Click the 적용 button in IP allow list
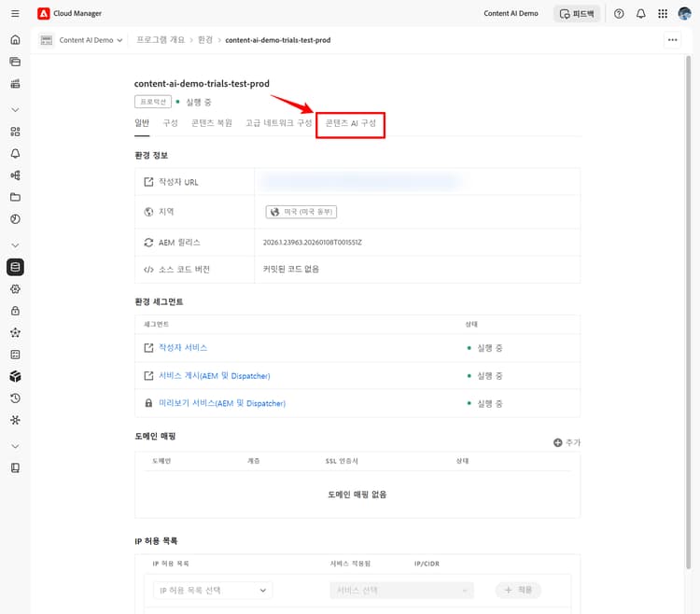 518,590
